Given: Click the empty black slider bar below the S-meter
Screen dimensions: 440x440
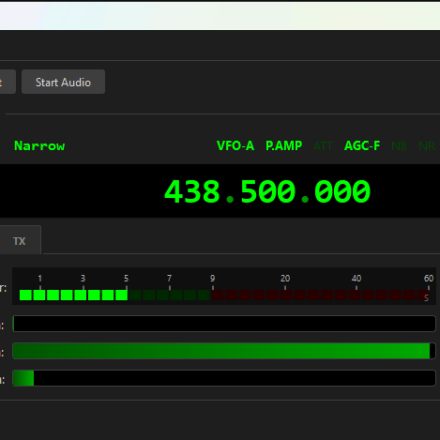Looking at the screenshot, I should point(224,324).
